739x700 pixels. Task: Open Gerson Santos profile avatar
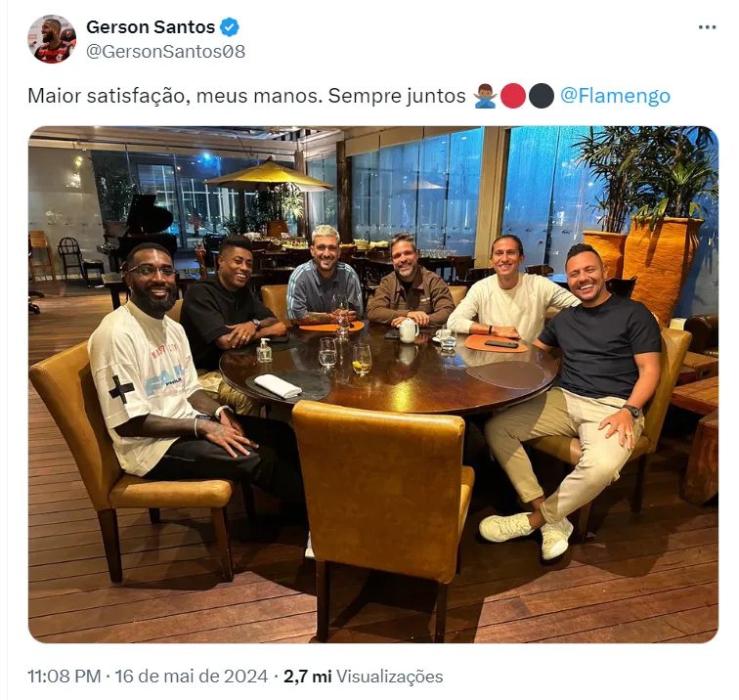pos(52,39)
